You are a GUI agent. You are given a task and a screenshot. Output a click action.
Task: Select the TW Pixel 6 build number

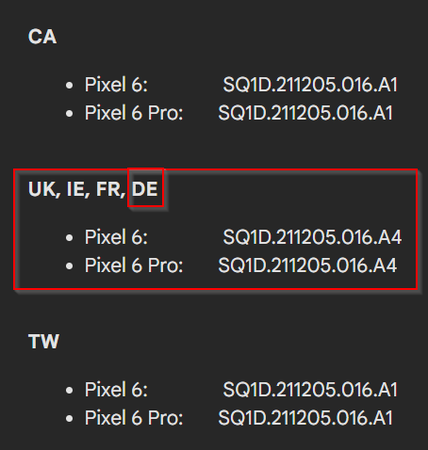(x=310, y=389)
